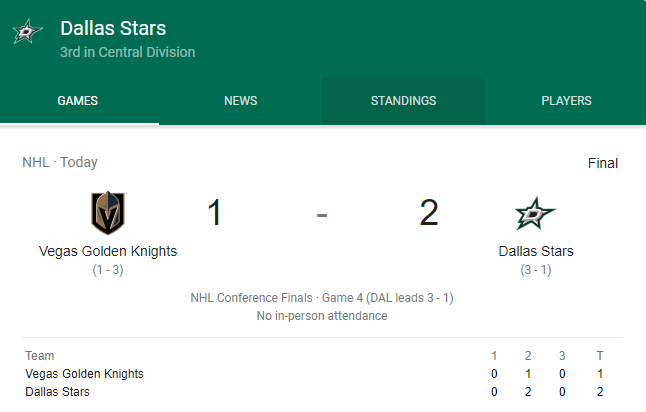
Task: Click the Vegas Golden Knights team logo
Action: point(108,212)
